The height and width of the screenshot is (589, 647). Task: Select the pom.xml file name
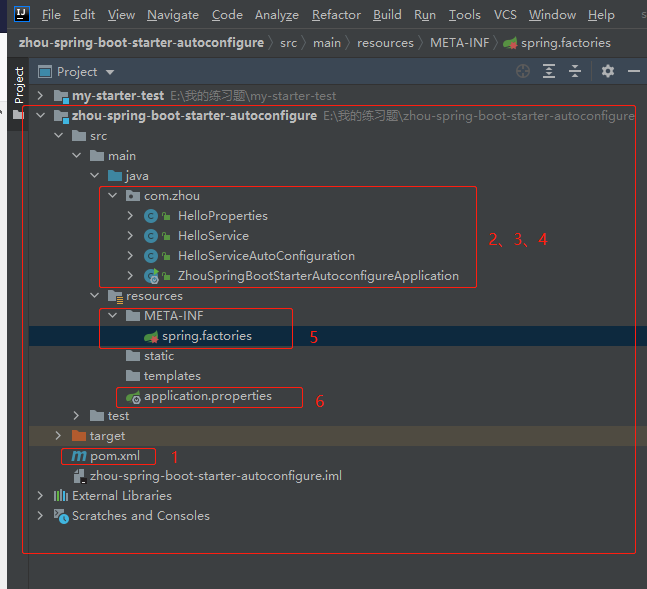[115, 456]
